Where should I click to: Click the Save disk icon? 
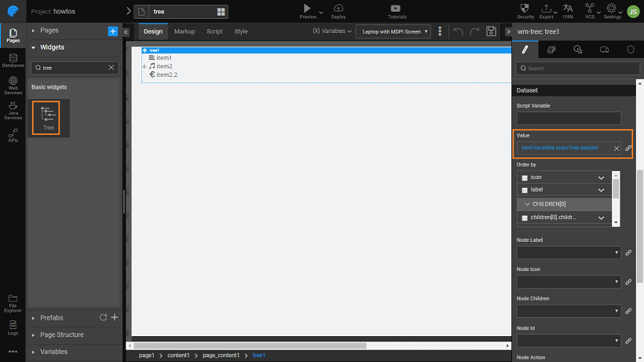(491, 31)
